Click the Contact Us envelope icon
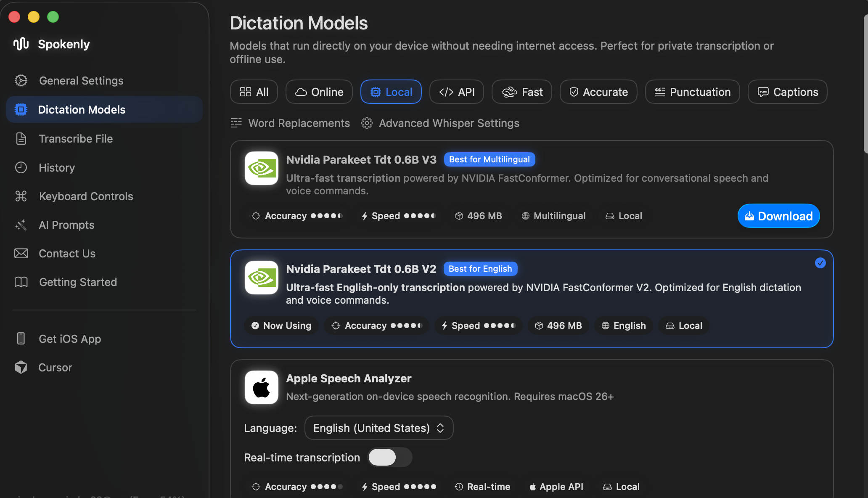Viewport: 868px width, 498px height. pos(21,254)
